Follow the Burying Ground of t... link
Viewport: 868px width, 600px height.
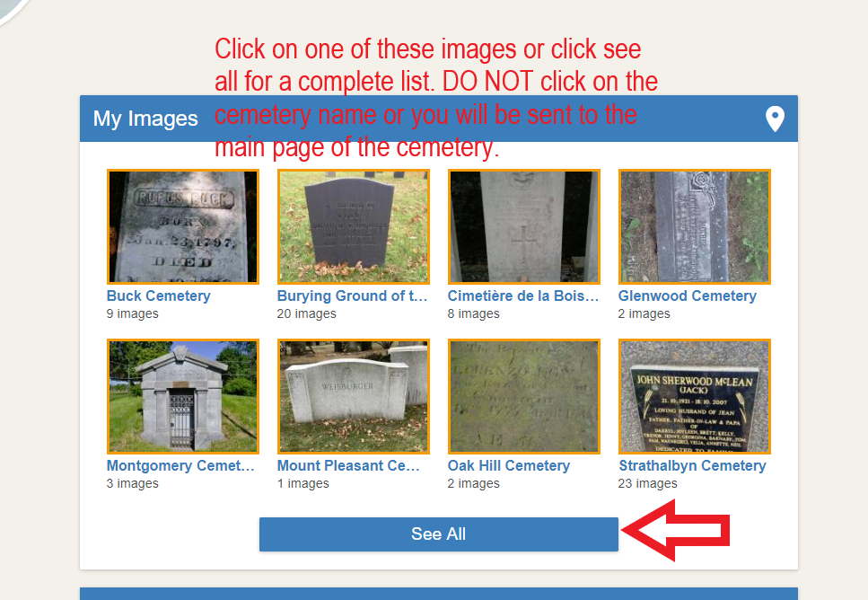pyautogui.click(x=352, y=296)
